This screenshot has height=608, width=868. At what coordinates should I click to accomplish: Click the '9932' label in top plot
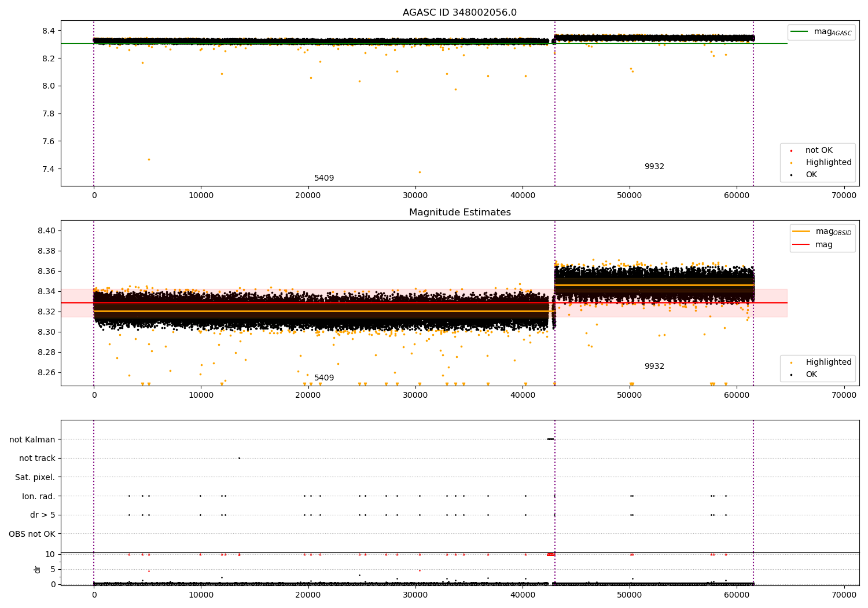654,167
